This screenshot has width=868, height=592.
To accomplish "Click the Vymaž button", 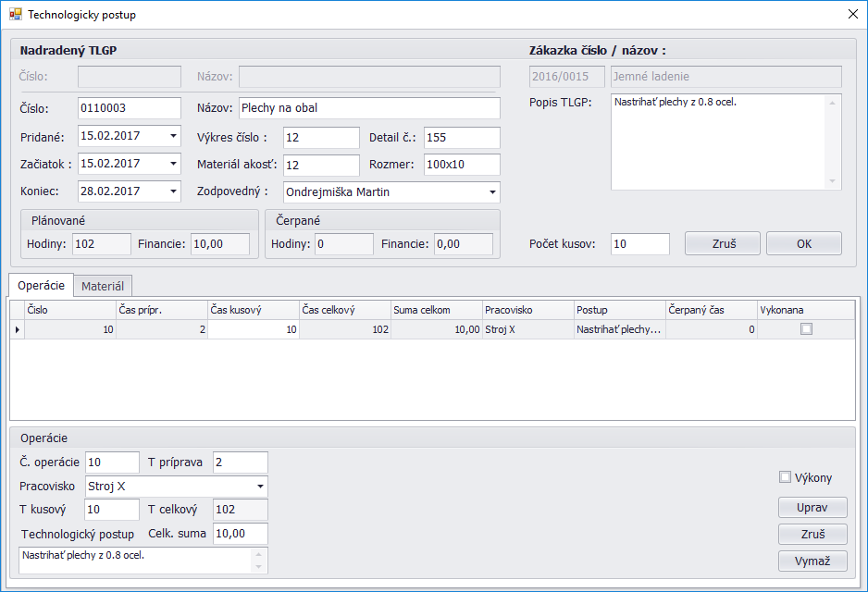I will pos(812,561).
